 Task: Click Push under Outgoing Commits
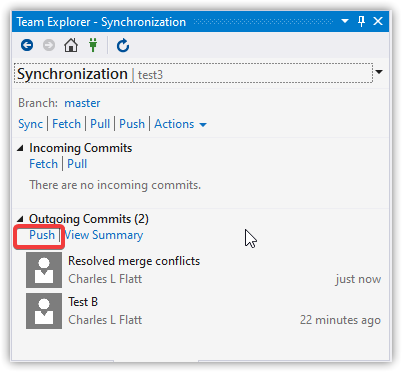[x=42, y=235]
